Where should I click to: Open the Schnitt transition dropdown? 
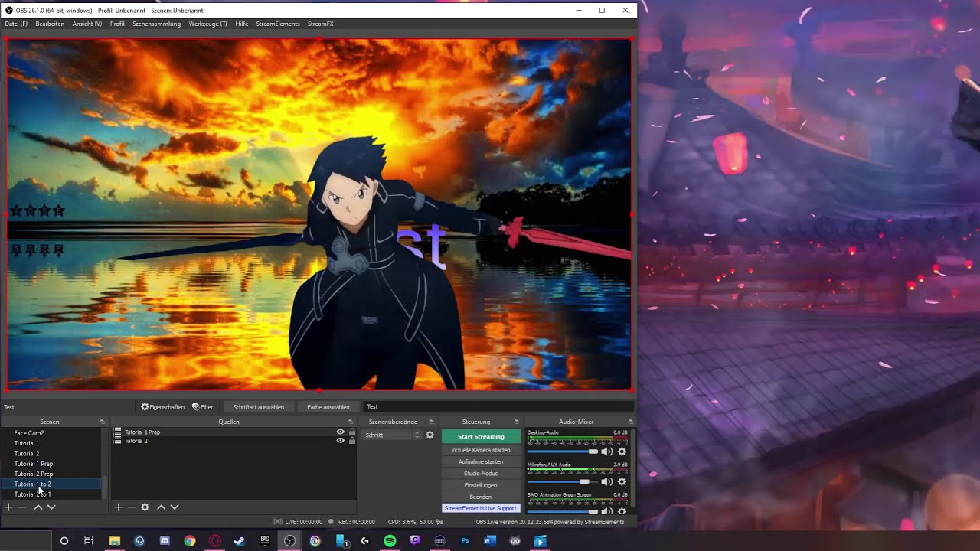click(x=392, y=435)
